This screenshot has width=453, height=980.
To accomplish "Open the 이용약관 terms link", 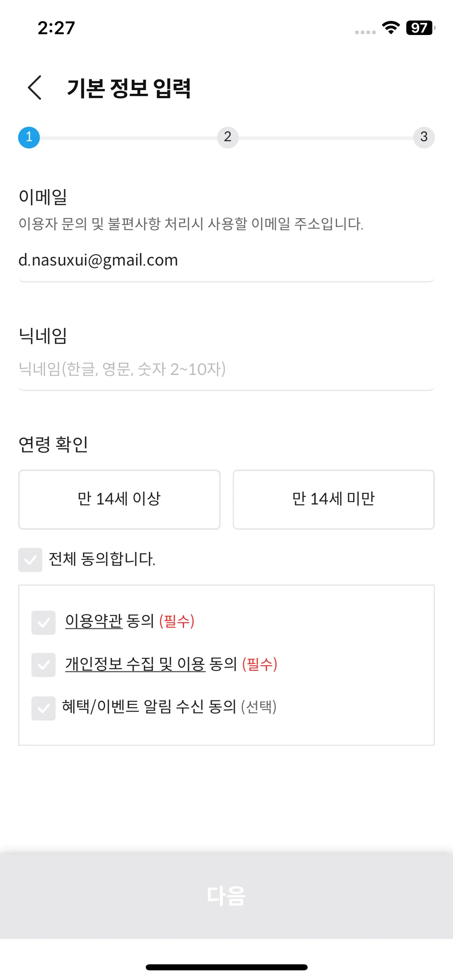I will [94, 621].
